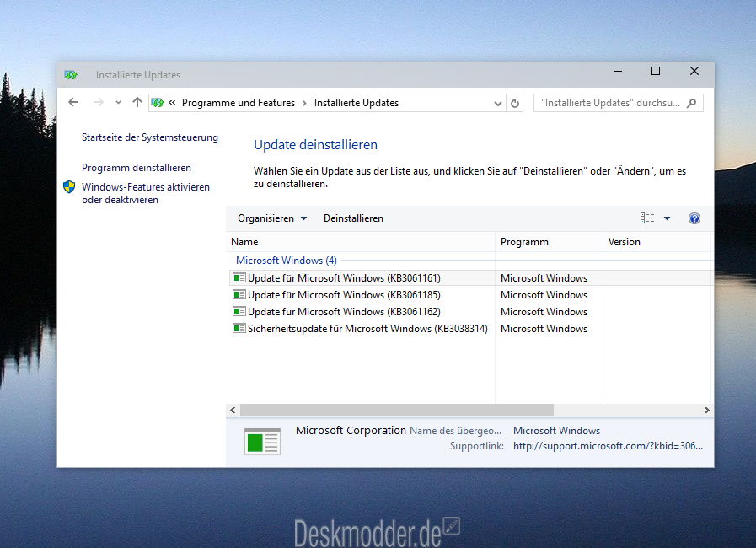Screen dimensions: 756x548
Task: Open "Programme und Features" breadcrumb
Action: (x=239, y=103)
